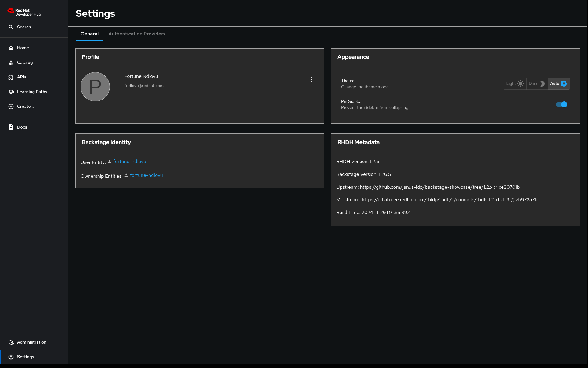Viewport: 588px width, 368px height.
Task: Select the Light theme option
Action: 515,84
